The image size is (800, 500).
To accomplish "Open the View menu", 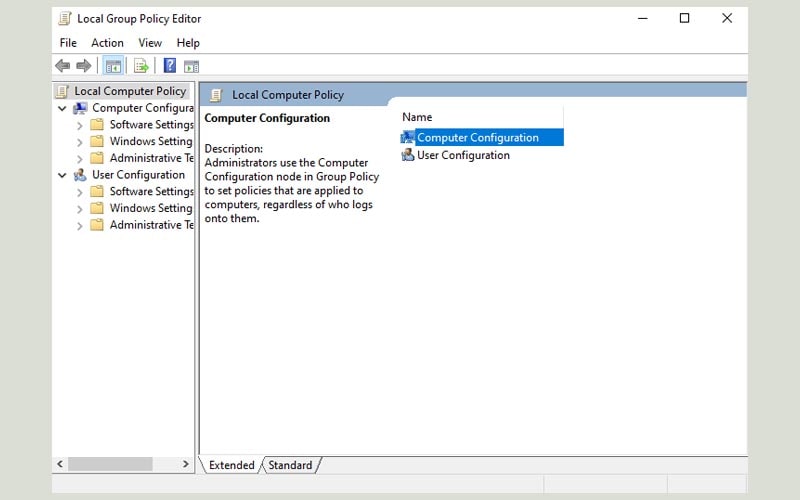I will (x=150, y=43).
